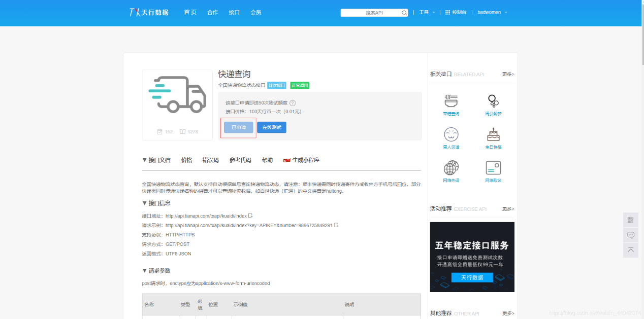Open 更多 link next to 相关接口
Image resolution: width=644 pixels, height=319 pixels.
coord(507,74)
